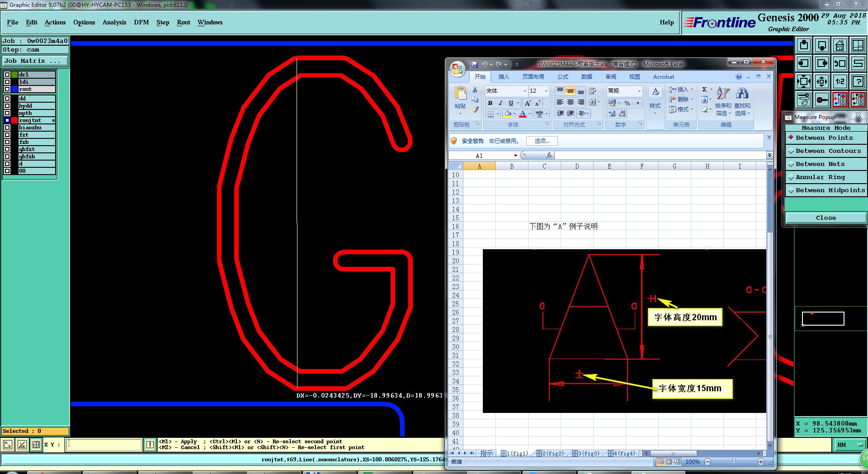Click the Job Matrix button
Image resolution: width=868 pixels, height=474 pixels.
[35, 61]
